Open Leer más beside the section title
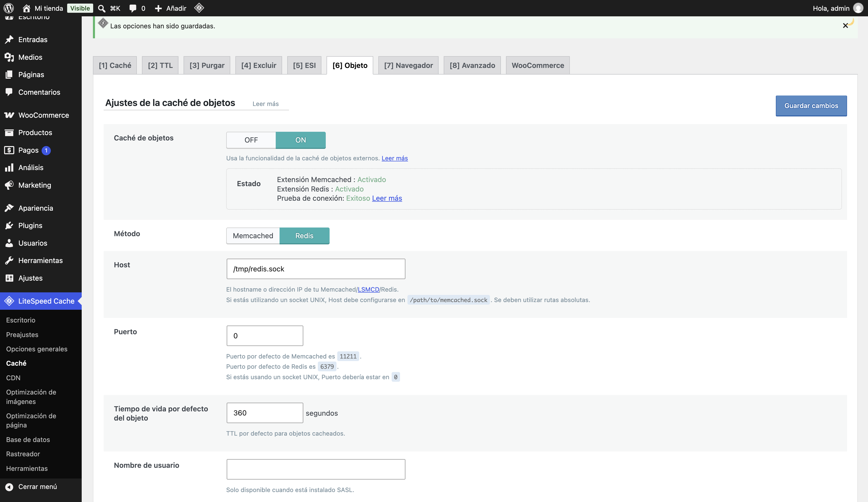This screenshot has width=868, height=502. [266, 104]
